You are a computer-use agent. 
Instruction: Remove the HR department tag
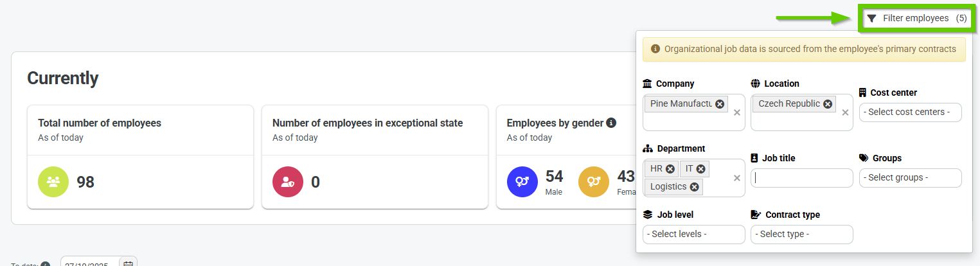coord(670,169)
